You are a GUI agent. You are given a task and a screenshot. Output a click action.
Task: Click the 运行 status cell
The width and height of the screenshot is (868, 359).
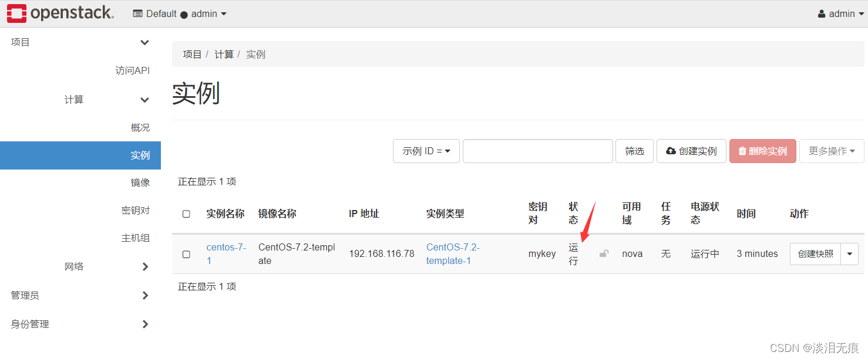pyautogui.click(x=574, y=253)
